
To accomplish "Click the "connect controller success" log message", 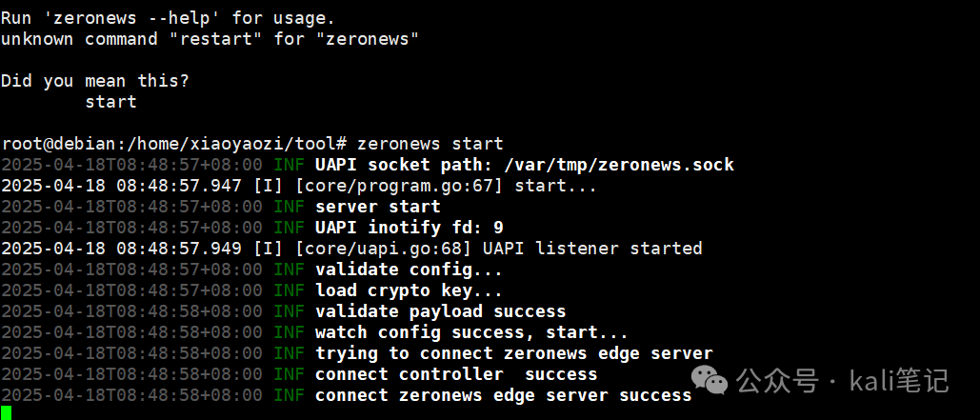I will [456, 374].
